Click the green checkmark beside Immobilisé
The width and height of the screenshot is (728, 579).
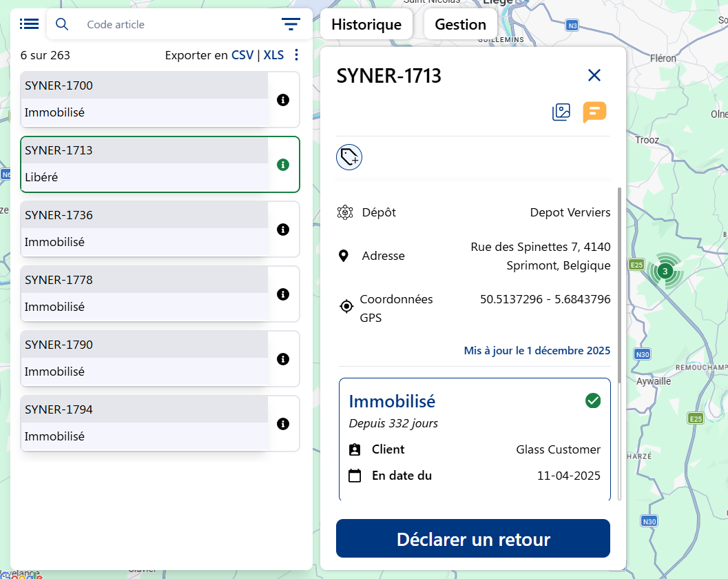[x=592, y=400]
